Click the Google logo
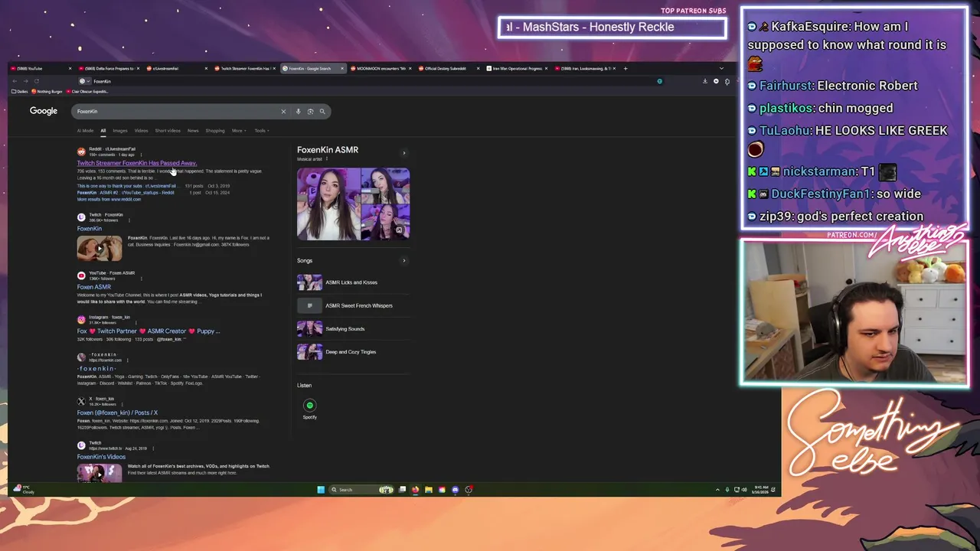This screenshot has height=551, width=980. click(x=44, y=111)
